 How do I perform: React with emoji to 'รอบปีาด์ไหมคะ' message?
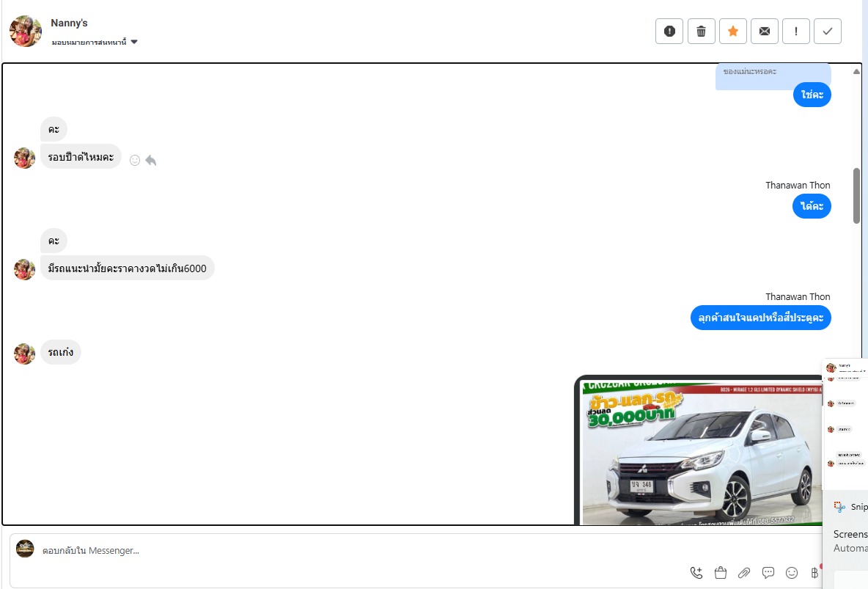[134, 160]
